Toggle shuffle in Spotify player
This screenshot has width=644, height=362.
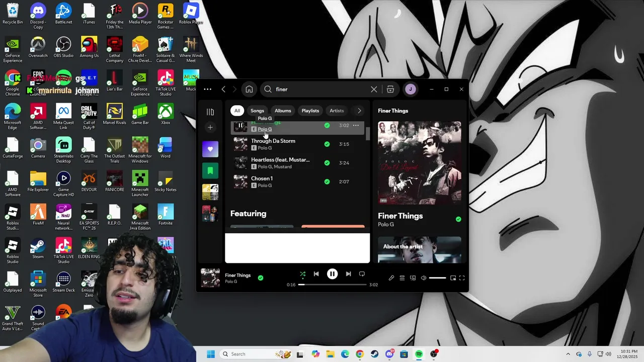tap(302, 274)
